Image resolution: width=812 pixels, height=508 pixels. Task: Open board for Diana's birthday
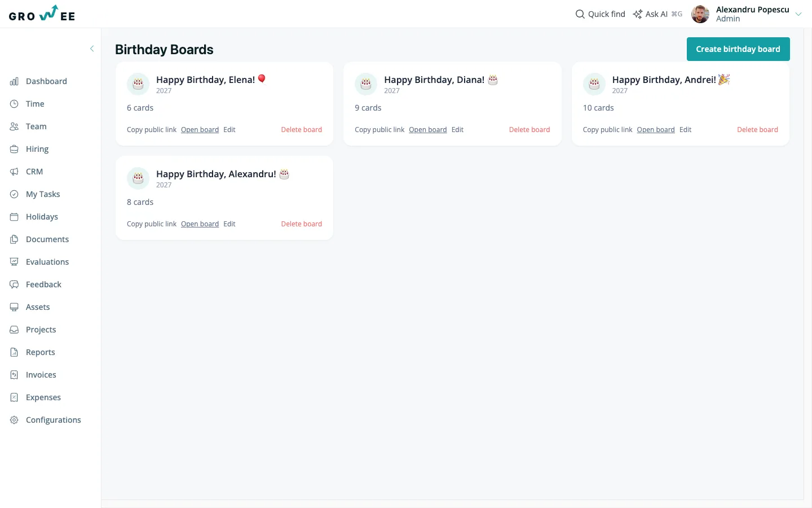pyautogui.click(x=428, y=130)
